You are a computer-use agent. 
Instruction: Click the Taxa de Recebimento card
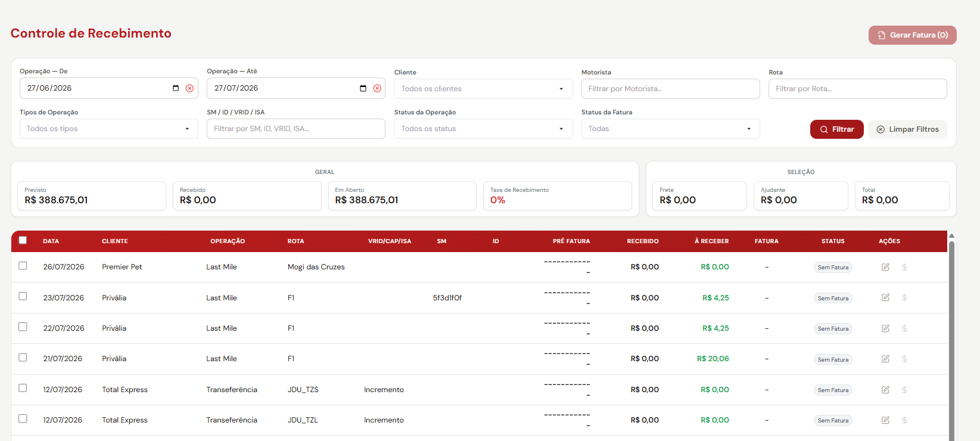(x=557, y=196)
